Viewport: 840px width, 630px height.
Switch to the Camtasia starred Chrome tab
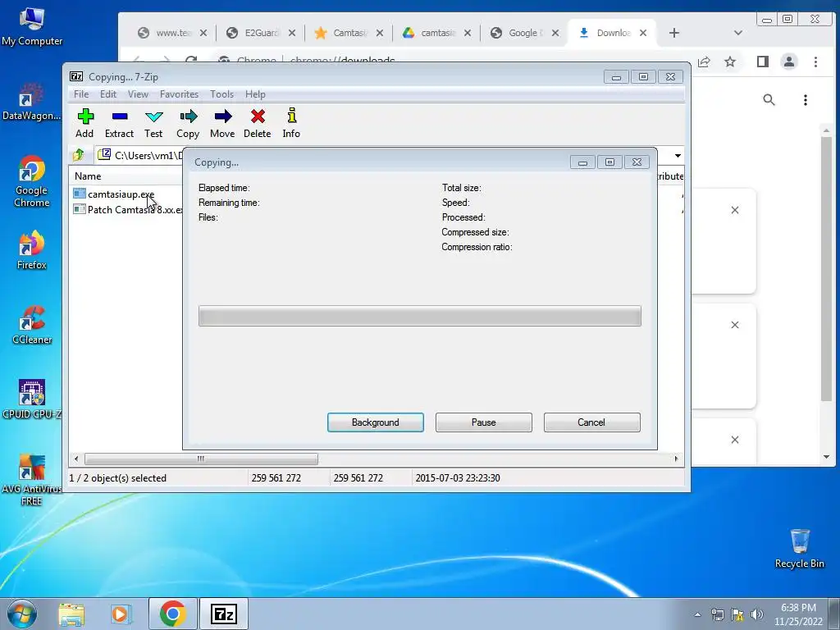(349, 33)
